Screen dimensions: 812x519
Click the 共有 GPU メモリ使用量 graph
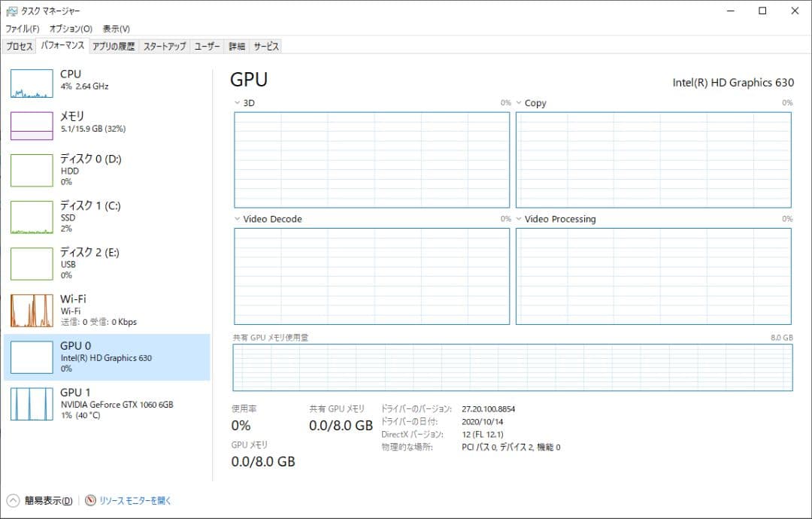point(513,369)
